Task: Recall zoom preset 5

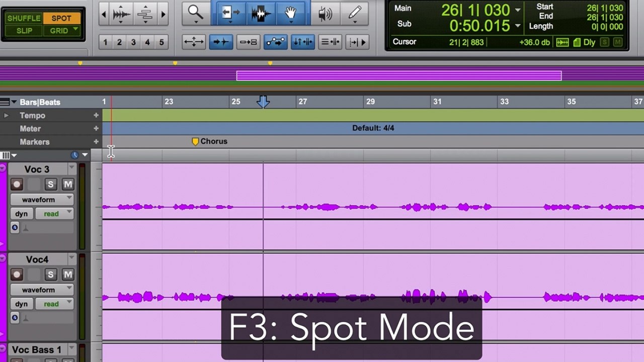Action: (x=162, y=42)
